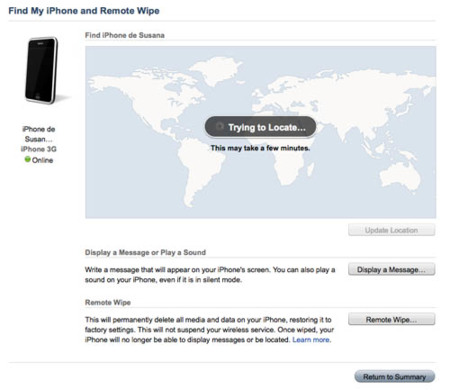The height and width of the screenshot is (390, 450).
Task: Click the 'This may take a few minutes.' text
Action: 260,148
